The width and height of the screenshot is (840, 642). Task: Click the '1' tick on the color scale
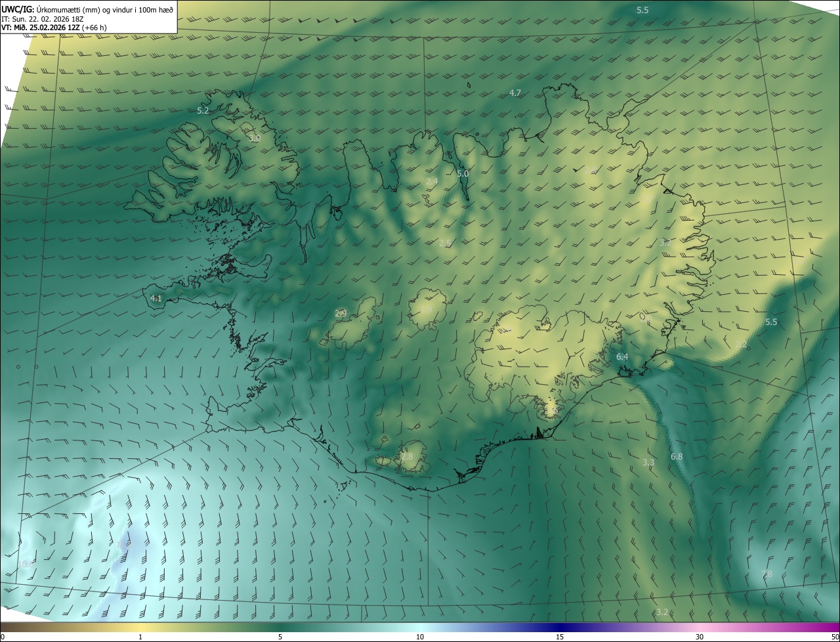tap(140, 637)
